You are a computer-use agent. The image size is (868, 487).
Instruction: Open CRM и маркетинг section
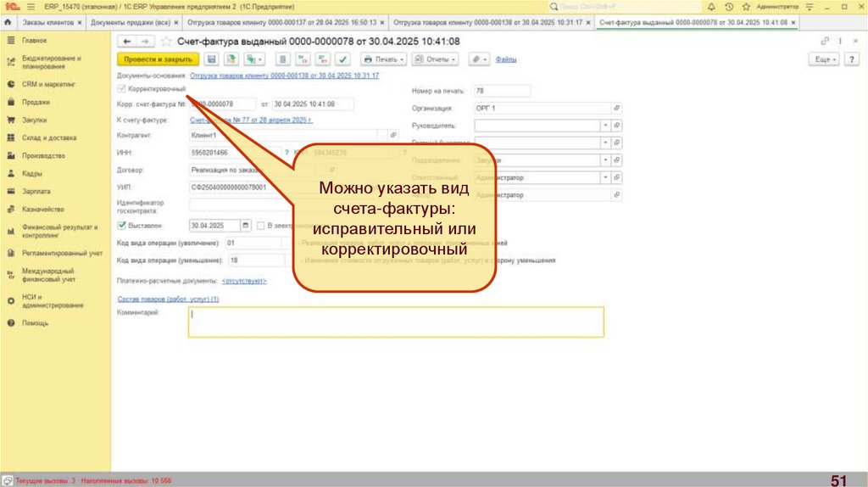point(48,84)
